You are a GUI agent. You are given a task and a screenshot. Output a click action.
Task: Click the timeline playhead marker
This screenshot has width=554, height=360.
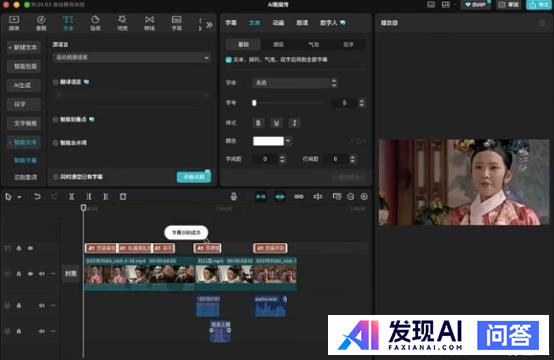click(83, 208)
